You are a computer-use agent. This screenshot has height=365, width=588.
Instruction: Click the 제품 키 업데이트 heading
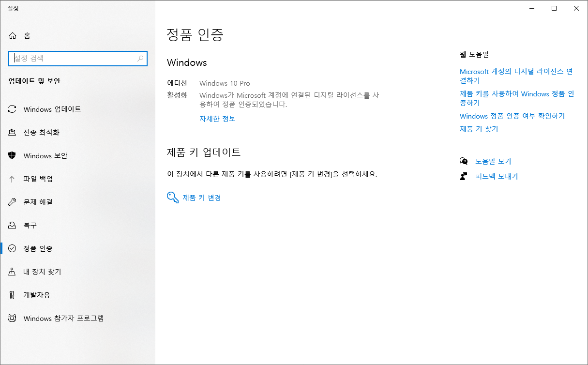pyautogui.click(x=204, y=152)
